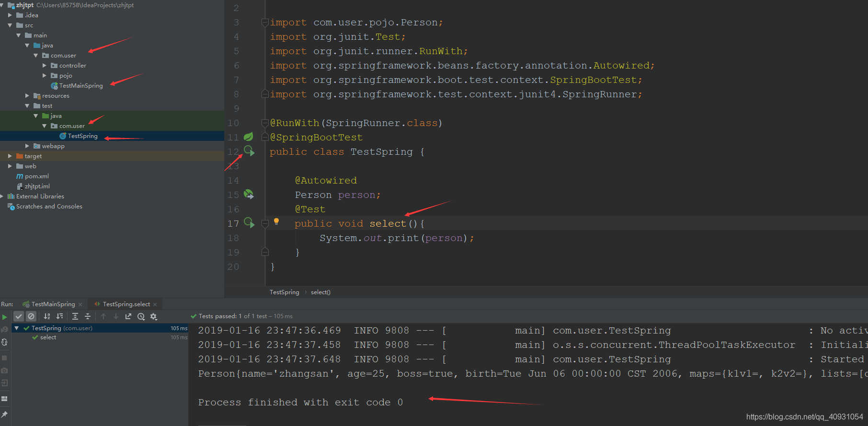
Task: Click the System.out.print(person) statement
Action: [x=397, y=238]
